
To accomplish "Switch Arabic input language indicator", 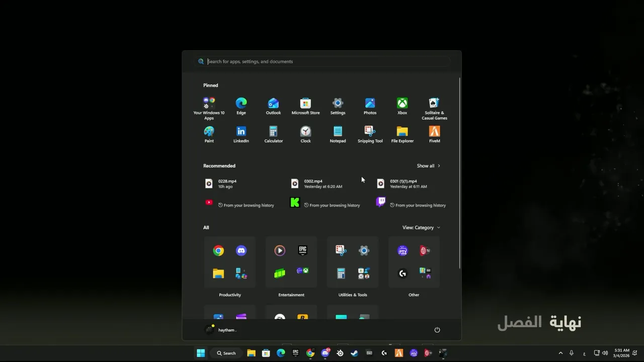I will (584, 353).
